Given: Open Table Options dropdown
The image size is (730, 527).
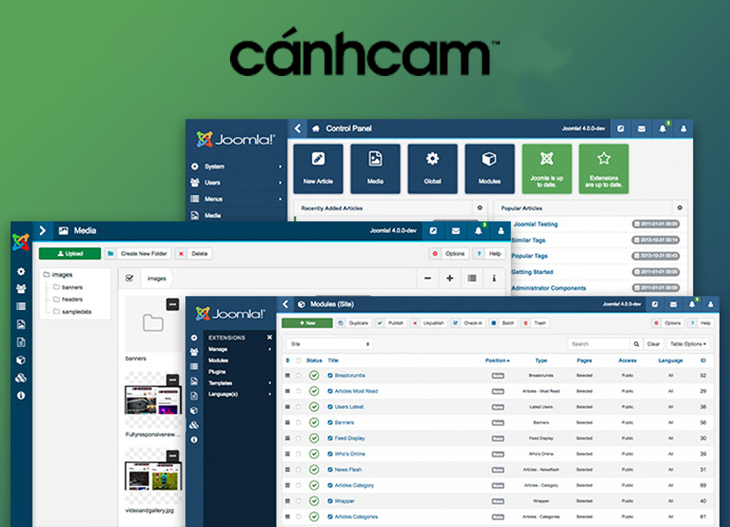Looking at the screenshot, I should (688, 344).
